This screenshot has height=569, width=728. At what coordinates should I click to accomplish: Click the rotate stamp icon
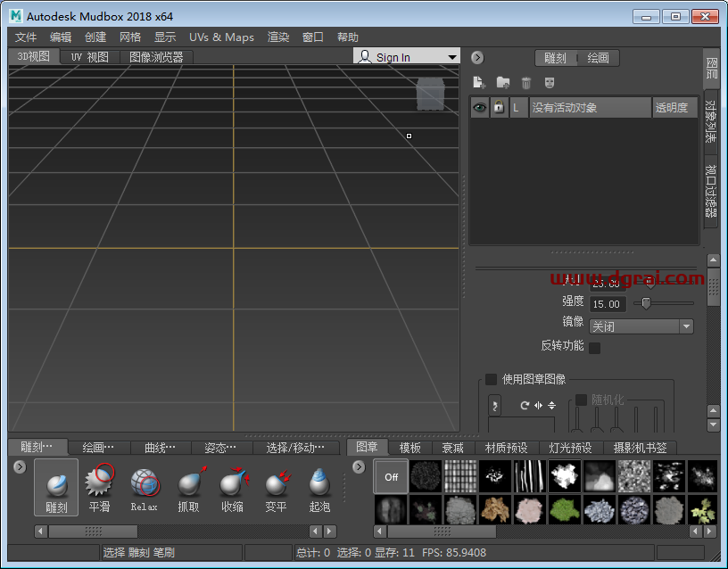pyautogui.click(x=525, y=405)
